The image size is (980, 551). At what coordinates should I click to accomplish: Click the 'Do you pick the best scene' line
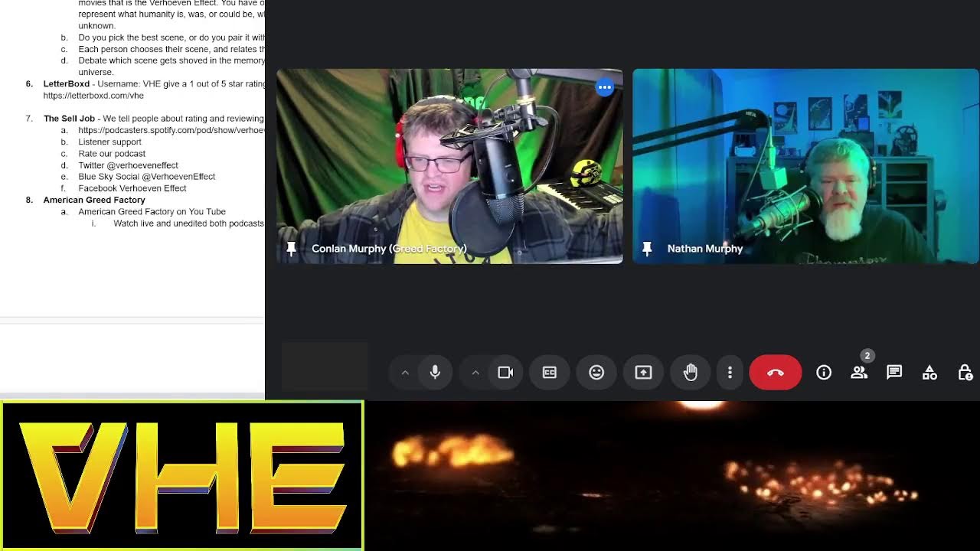pos(171,37)
